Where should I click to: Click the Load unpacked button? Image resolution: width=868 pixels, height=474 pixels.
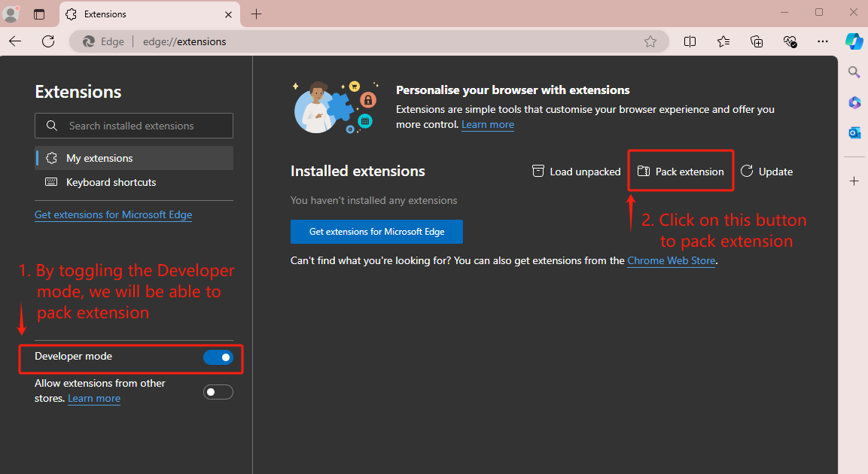(576, 172)
